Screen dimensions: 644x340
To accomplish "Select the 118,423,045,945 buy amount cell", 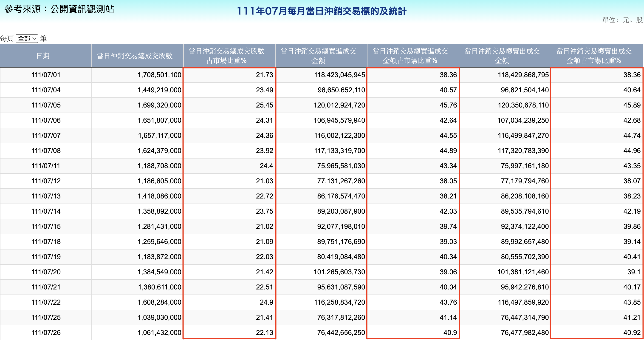I will [335, 74].
